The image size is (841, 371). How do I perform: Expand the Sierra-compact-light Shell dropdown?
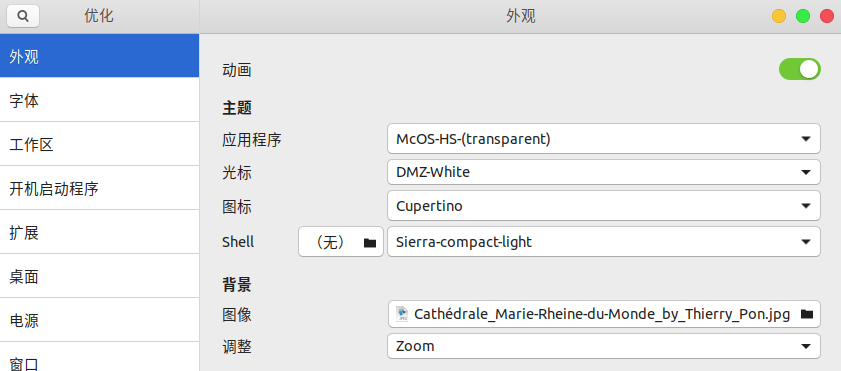tap(604, 242)
